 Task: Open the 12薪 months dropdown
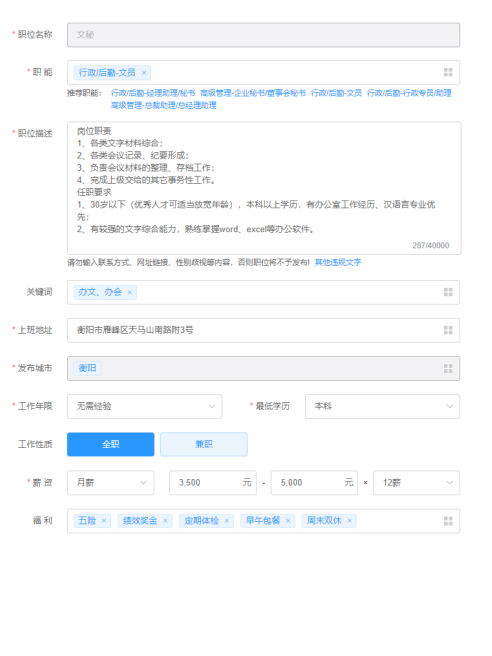click(416, 483)
